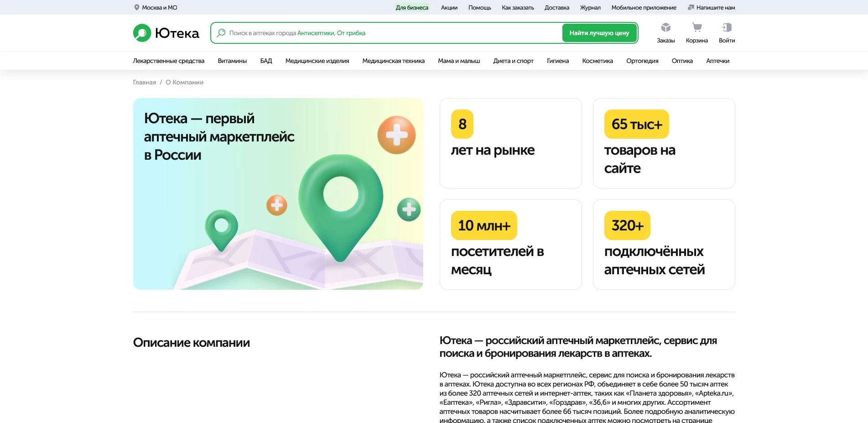This screenshot has width=868, height=423.
Task: Click inside the pharmacy search input field
Action: [388, 32]
